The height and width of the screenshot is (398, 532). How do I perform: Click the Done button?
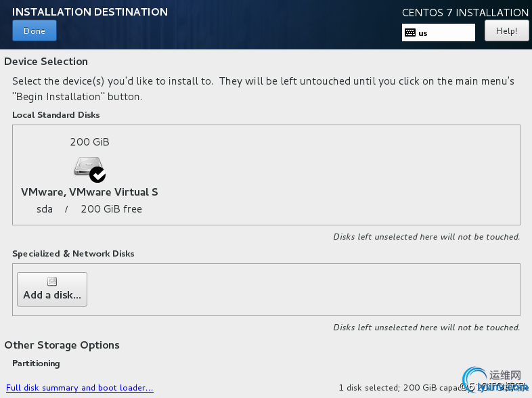pos(35,30)
